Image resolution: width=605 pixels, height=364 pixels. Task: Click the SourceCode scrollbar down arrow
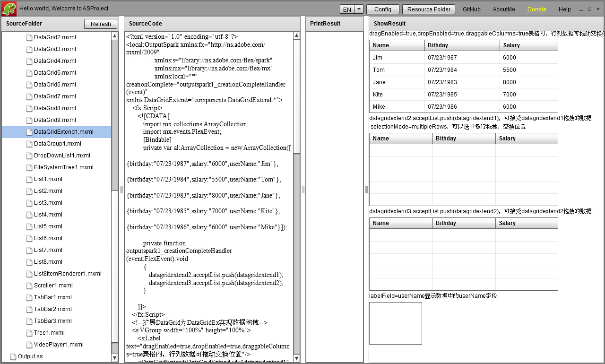coord(296,358)
